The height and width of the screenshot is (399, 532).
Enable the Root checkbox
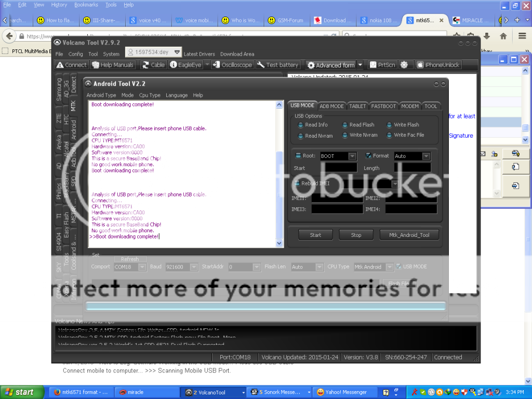298,156
